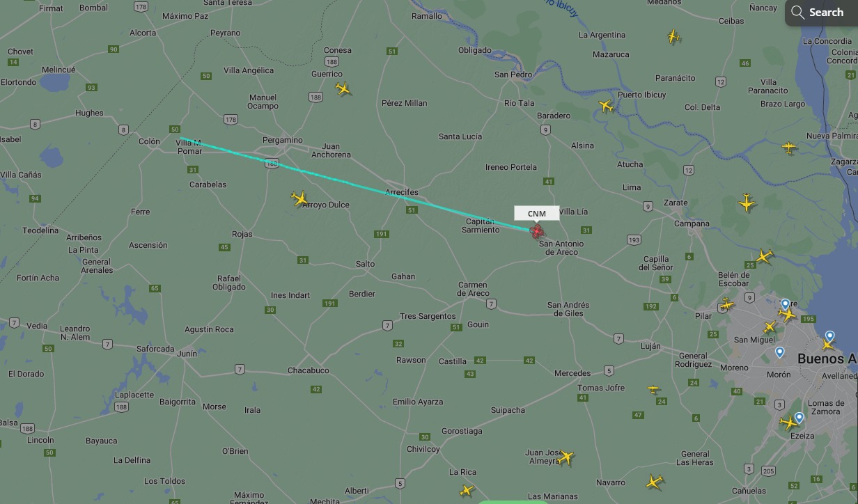
Task: Select aircraft near Puerto Ibicuy
Action: [x=607, y=107]
